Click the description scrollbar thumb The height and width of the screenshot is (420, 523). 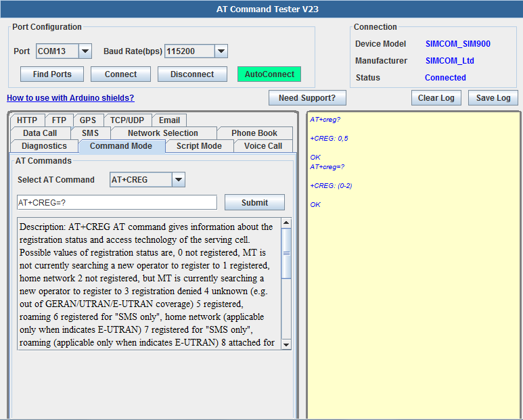click(x=286, y=254)
